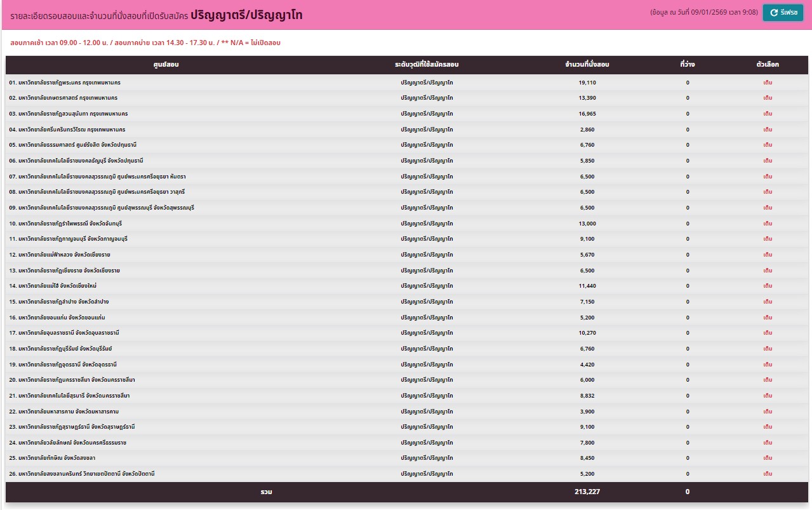Click เต็ม status for row 14 มหาวิทยาลัยแม่โจ้
The height and width of the screenshot is (510, 812).
[768, 286]
